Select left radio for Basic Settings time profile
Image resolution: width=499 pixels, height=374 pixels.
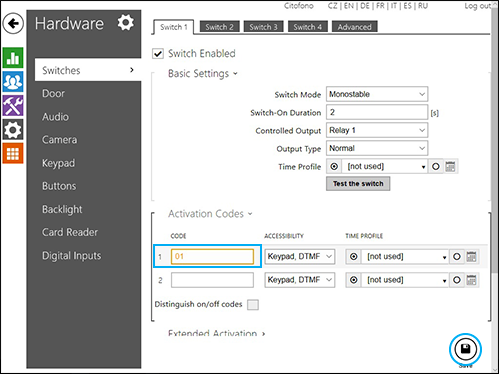point(334,166)
